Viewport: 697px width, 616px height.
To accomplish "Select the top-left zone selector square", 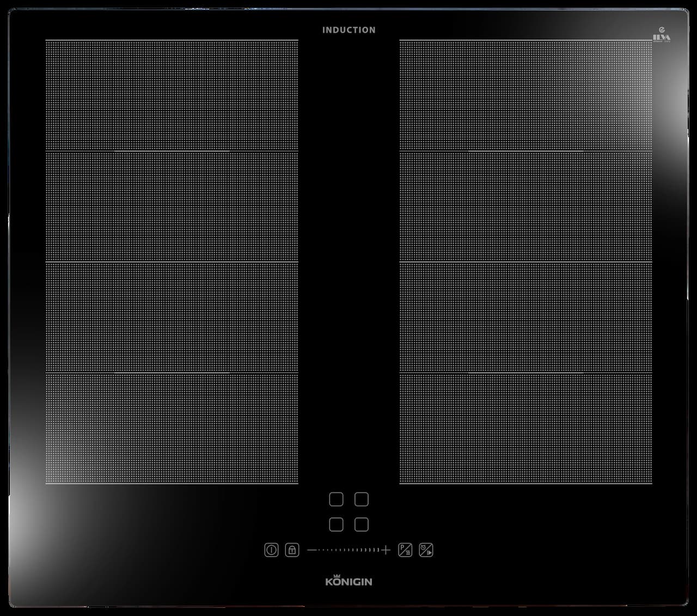I will click(x=336, y=499).
